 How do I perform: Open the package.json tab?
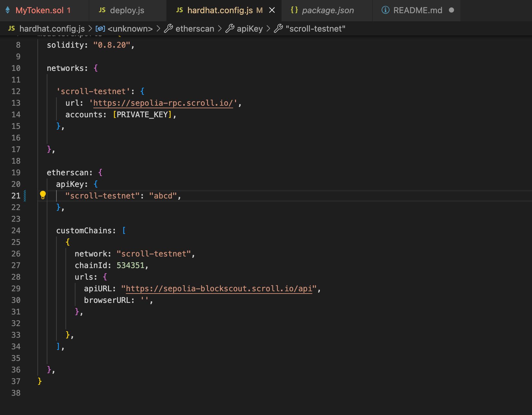[328, 10]
